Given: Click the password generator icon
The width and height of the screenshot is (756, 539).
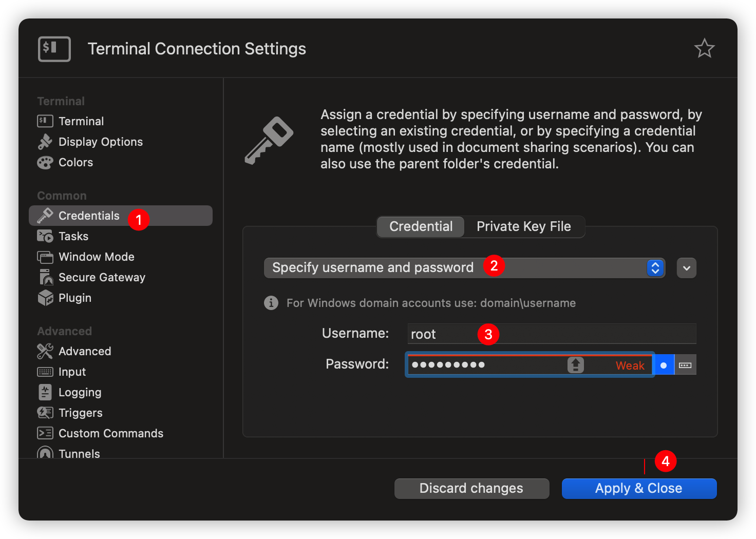Looking at the screenshot, I should coord(575,365).
